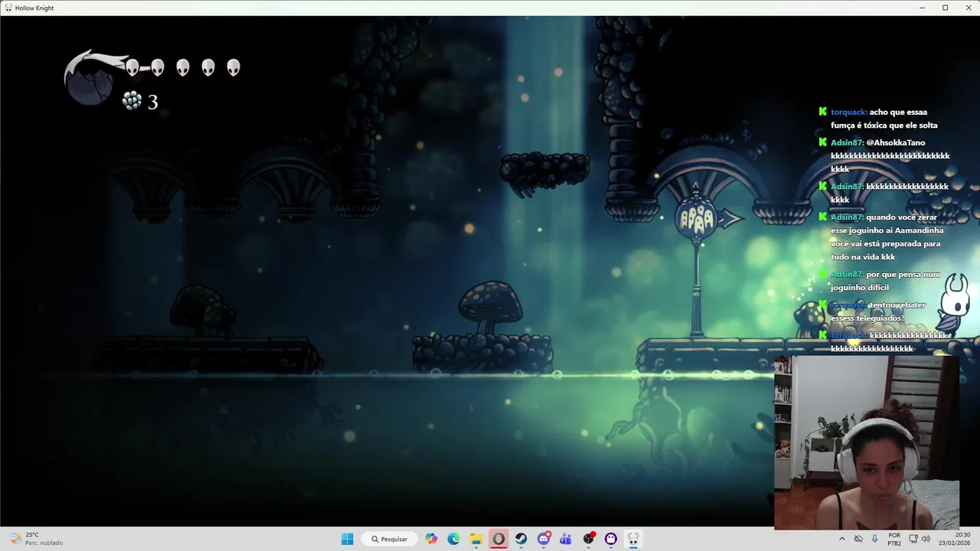Click the fifth health mask in HUD
Screen dimensions: 980x551
pyautogui.click(x=233, y=67)
